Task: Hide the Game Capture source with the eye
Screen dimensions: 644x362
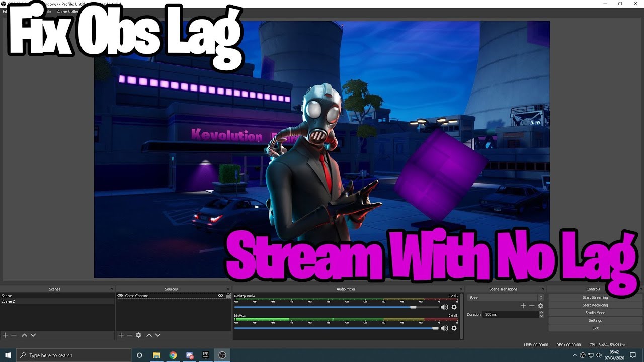Action: click(220, 296)
